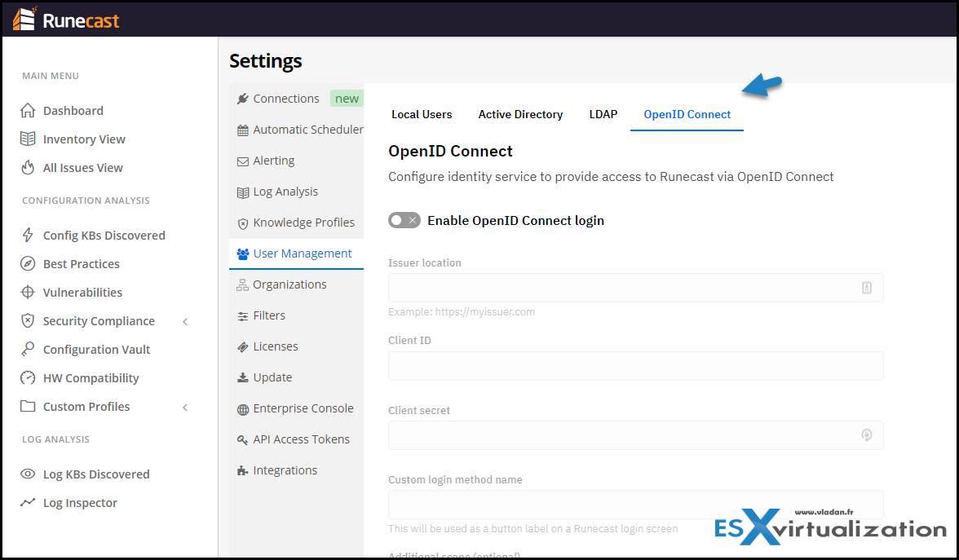Open Automatic Scheduler settings
This screenshot has width=959, height=560.
tap(308, 130)
